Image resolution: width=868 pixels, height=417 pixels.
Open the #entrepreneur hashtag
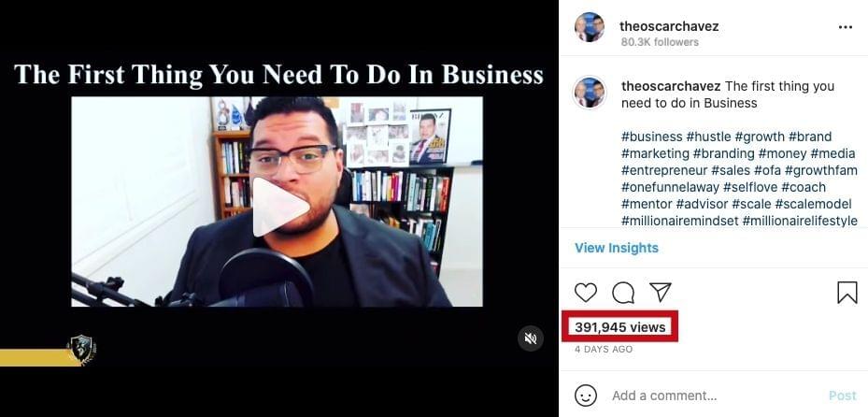[x=664, y=170]
